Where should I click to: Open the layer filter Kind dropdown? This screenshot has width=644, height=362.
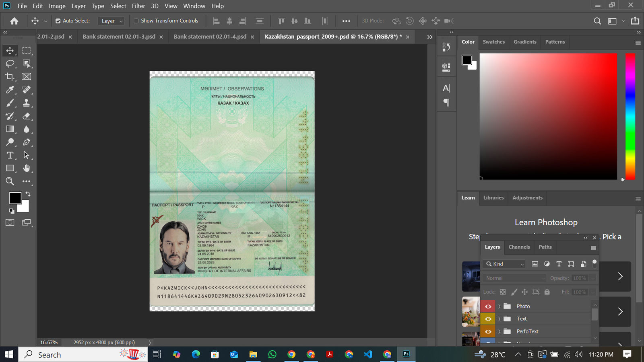pos(505,264)
